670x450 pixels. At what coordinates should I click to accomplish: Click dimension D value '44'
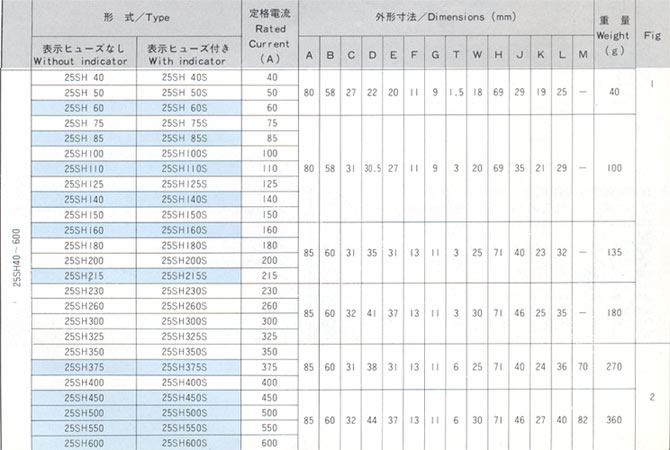(372, 421)
